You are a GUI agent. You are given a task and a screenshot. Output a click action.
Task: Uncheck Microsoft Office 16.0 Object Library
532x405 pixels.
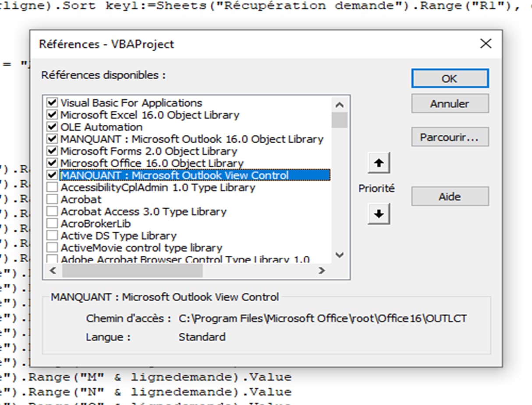(52, 163)
